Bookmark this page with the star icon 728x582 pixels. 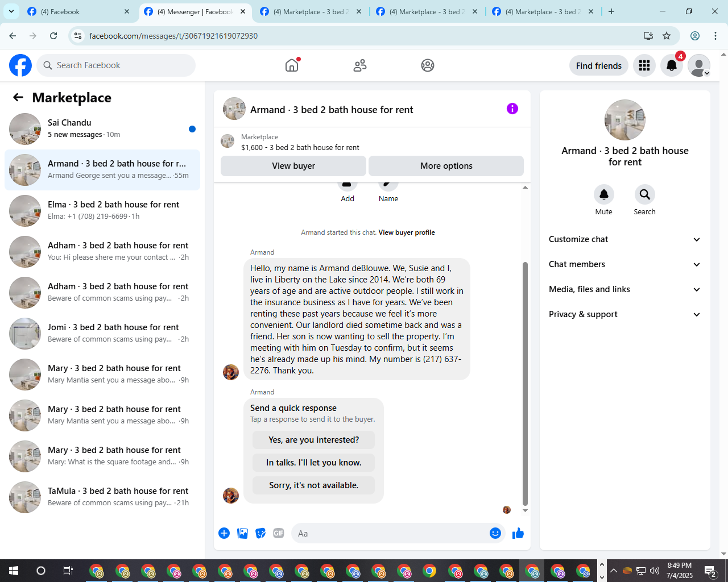tap(667, 36)
